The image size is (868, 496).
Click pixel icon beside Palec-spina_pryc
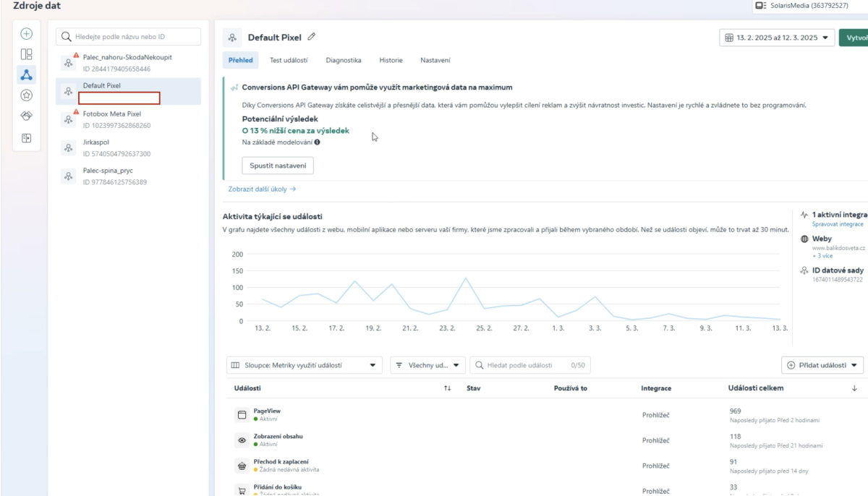coord(68,176)
